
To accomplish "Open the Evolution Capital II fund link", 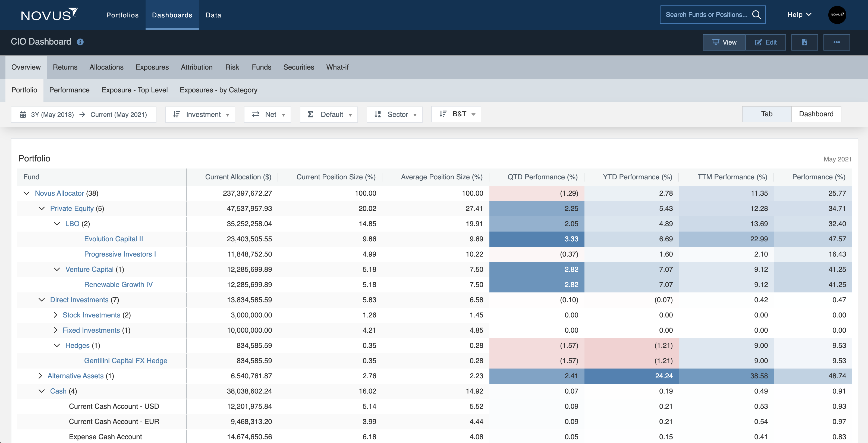I will [x=114, y=239].
